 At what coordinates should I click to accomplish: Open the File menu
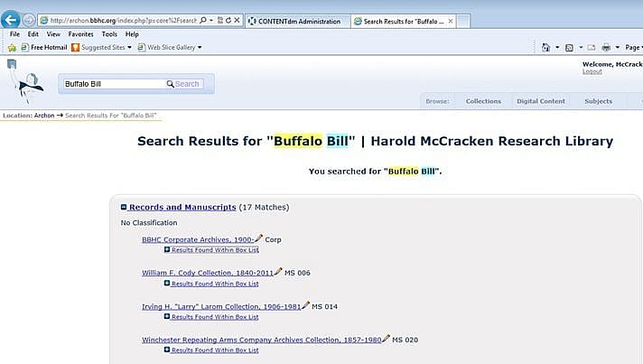(x=14, y=34)
